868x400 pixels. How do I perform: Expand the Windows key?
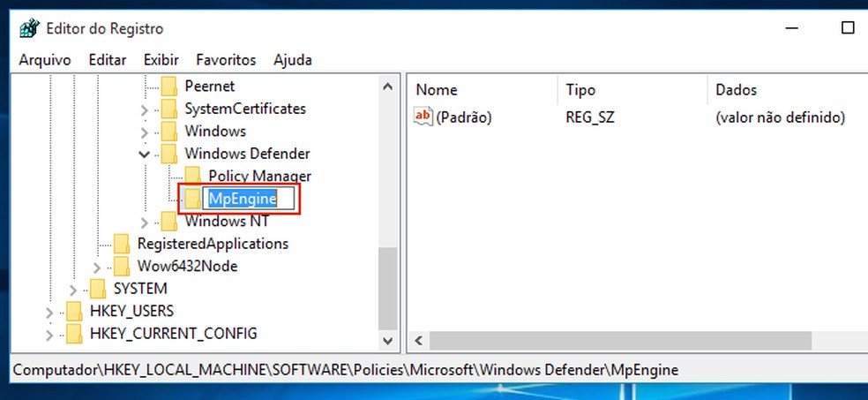click(x=145, y=132)
